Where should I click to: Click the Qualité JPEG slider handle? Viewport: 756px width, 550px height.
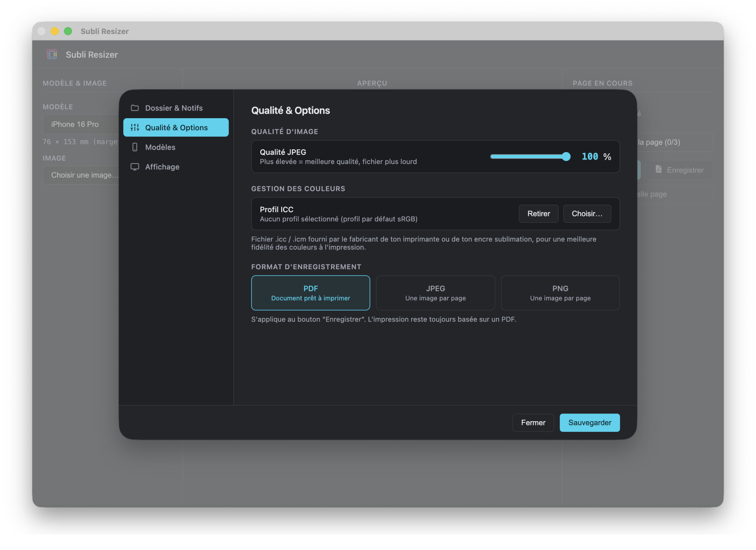pyautogui.click(x=566, y=156)
